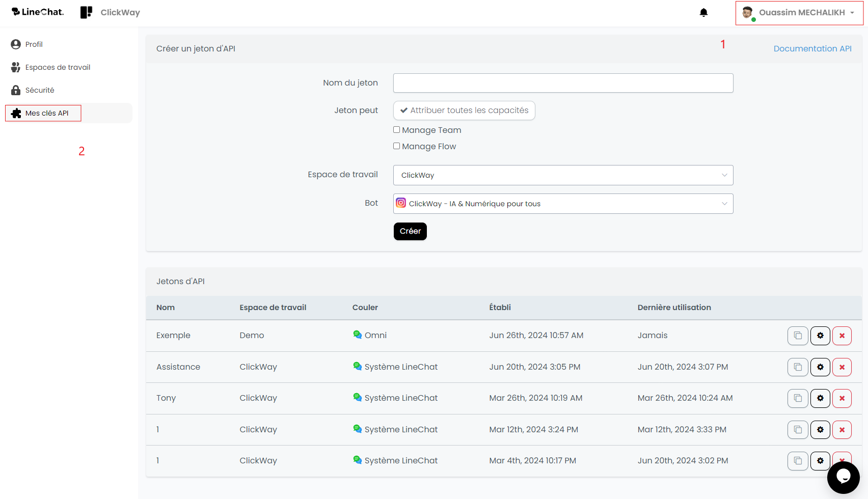Click the Mar 26th, 2024 10:24 AM cell
This screenshot has width=868, height=499.
[x=685, y=398]
